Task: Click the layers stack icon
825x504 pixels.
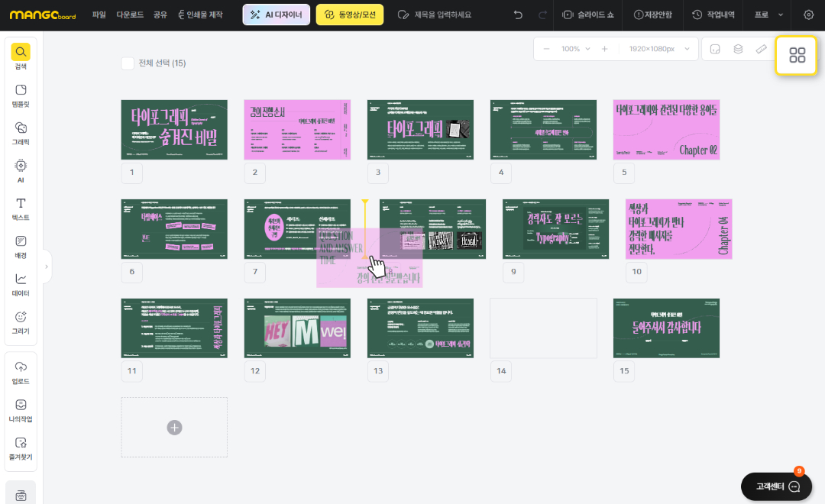Action: [x=738, y=49]
